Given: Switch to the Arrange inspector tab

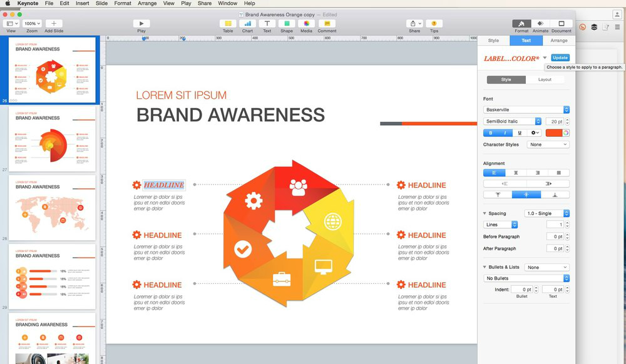Looking at the screenshot, I should 558,41.
